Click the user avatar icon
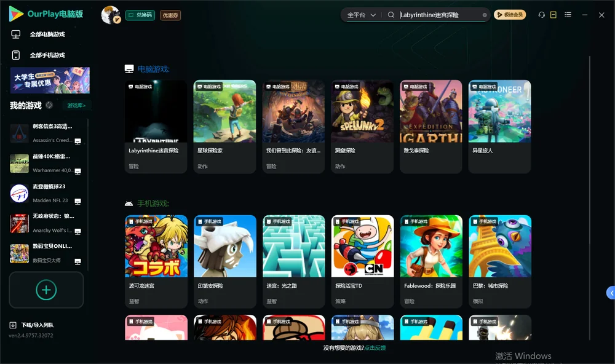This screenshot has width=615, height=364. click(x=111, y=15)
